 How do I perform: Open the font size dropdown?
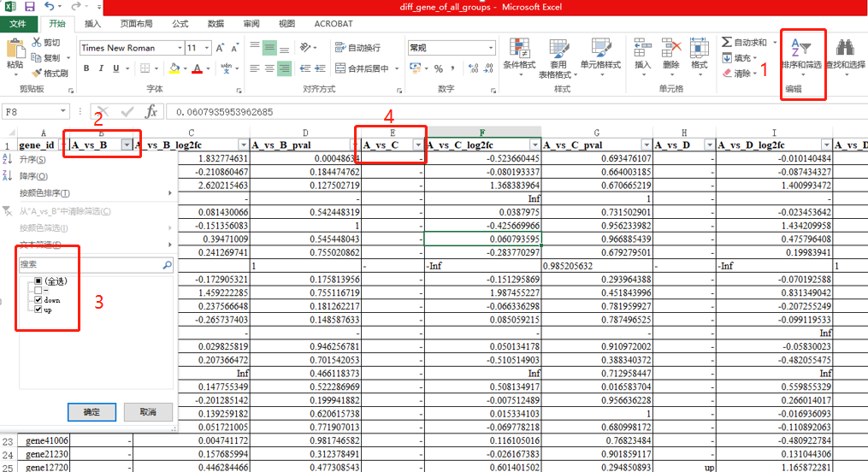(x=206, y=48)
